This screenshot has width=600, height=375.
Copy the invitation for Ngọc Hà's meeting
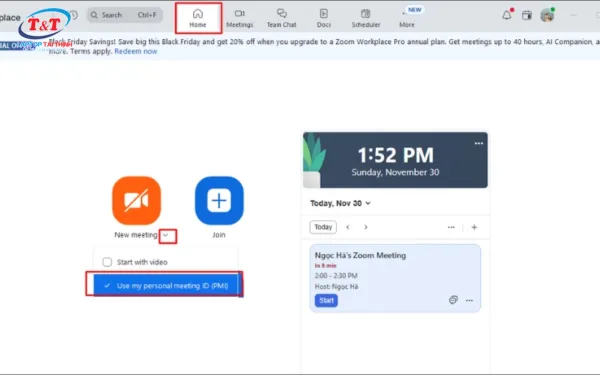coord(453,300)
